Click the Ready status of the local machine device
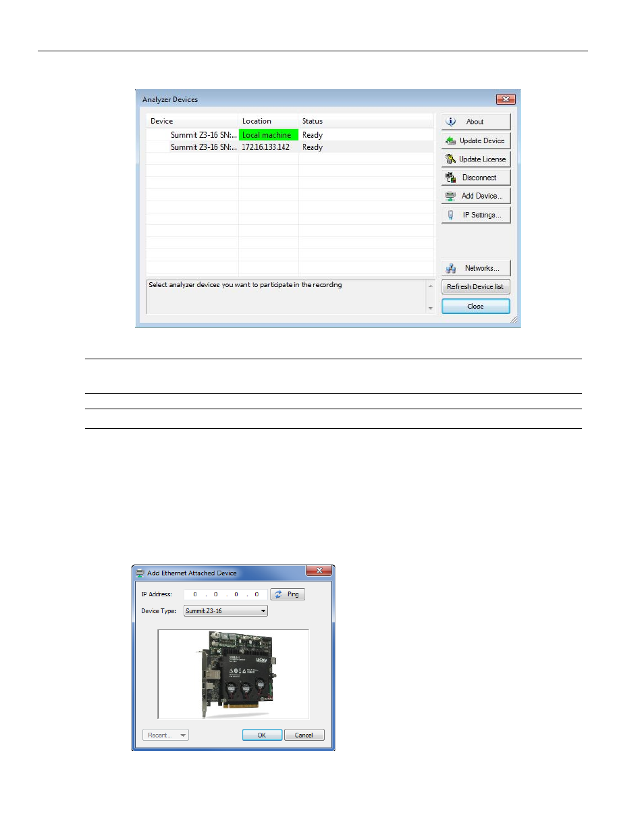This screenshot has width=644, height=834. [x=313, y=135]
